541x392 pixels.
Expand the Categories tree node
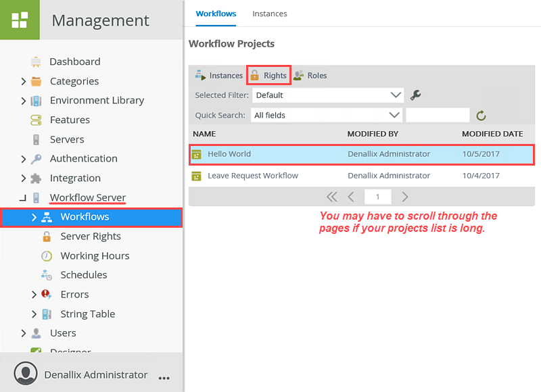point(23,81)
